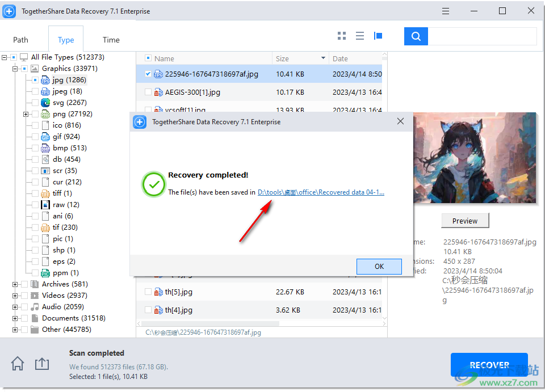Check the AEGIS-300[1].jpg file checkbox
The image size is (545, 392).
[x=148, y=92]
